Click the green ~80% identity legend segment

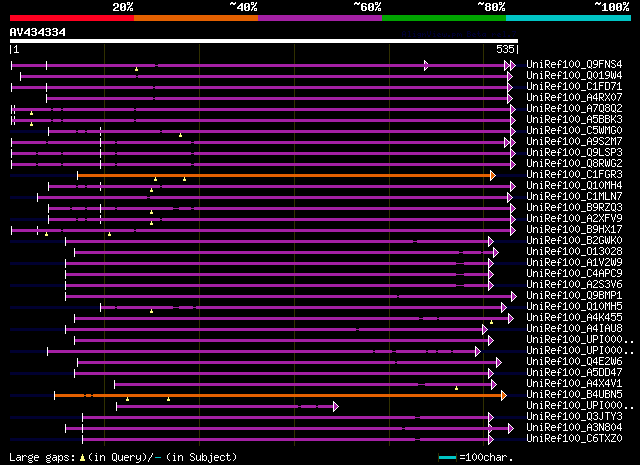444,18
